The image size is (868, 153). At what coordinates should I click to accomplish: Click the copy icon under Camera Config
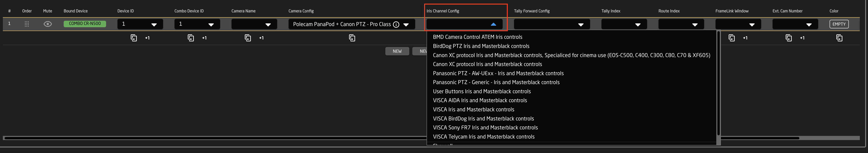[352, 38]
